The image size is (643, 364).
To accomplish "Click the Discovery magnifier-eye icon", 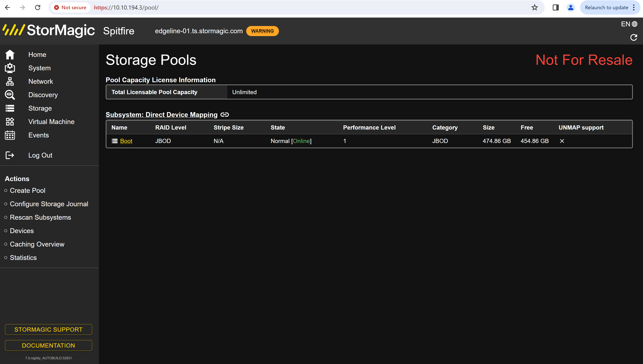I will pyautogui.click(x=10, y=95).
